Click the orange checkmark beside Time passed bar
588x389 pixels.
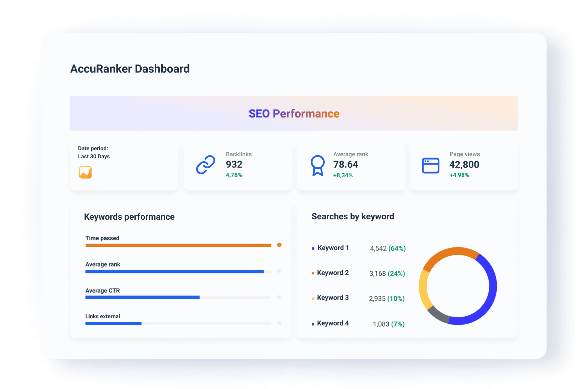279,245
